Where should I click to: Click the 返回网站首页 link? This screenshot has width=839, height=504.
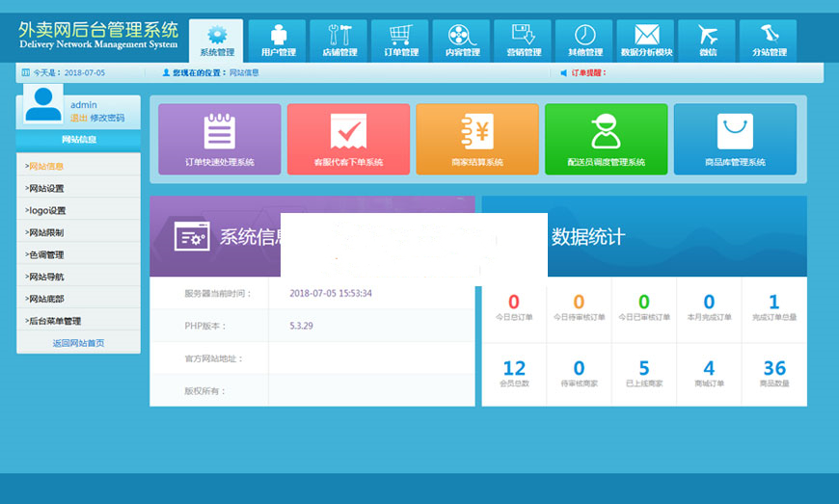(x=78, y=343)
